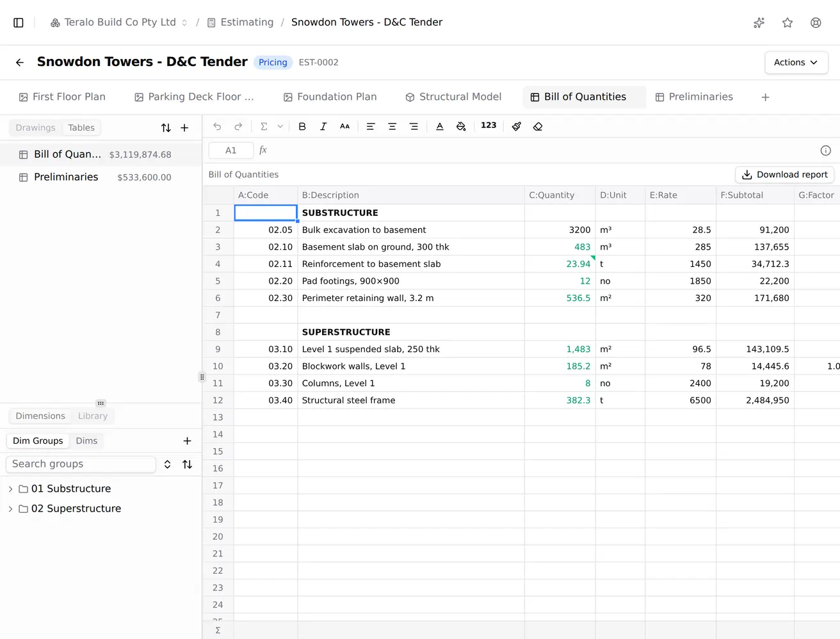Expand the 01 Substructure folder
Screen dimensions: 840x639
click(x=10, y=489)
